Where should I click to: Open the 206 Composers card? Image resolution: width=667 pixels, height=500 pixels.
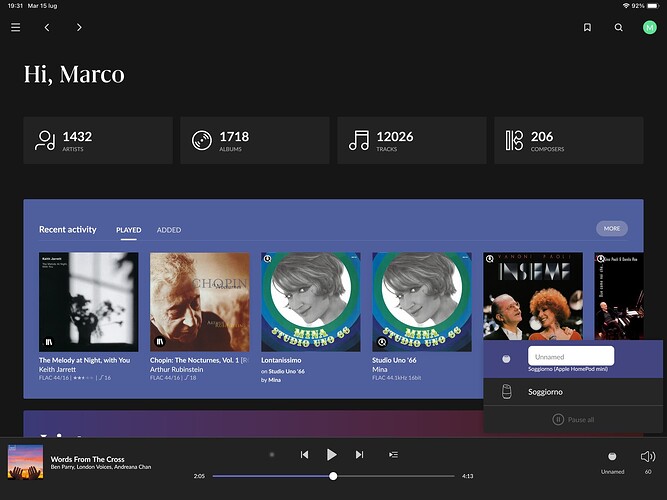(569, 140)
